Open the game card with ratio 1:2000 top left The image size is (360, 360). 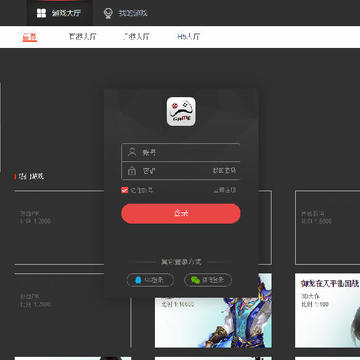59,228
